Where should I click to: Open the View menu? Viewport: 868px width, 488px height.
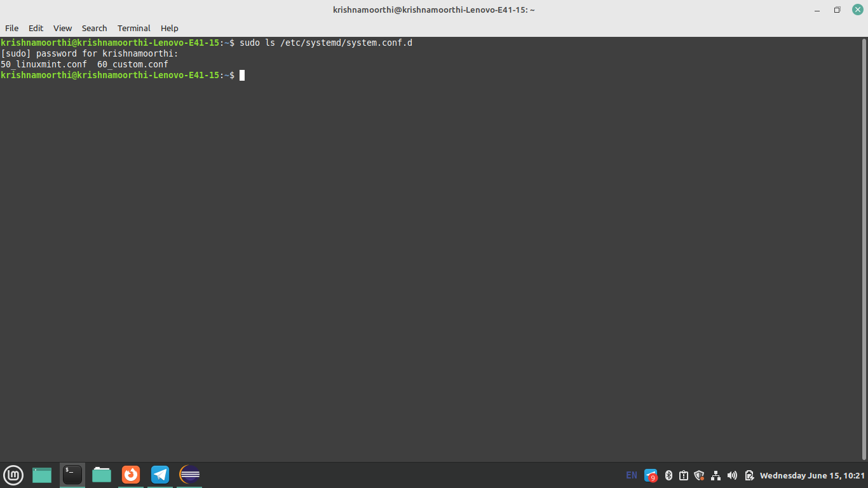click(62, 28)
